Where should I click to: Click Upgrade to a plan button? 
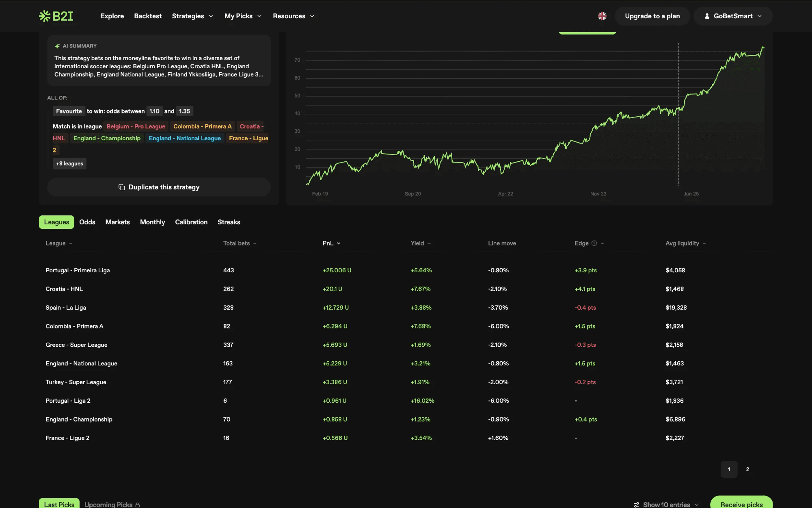(652, 16)
